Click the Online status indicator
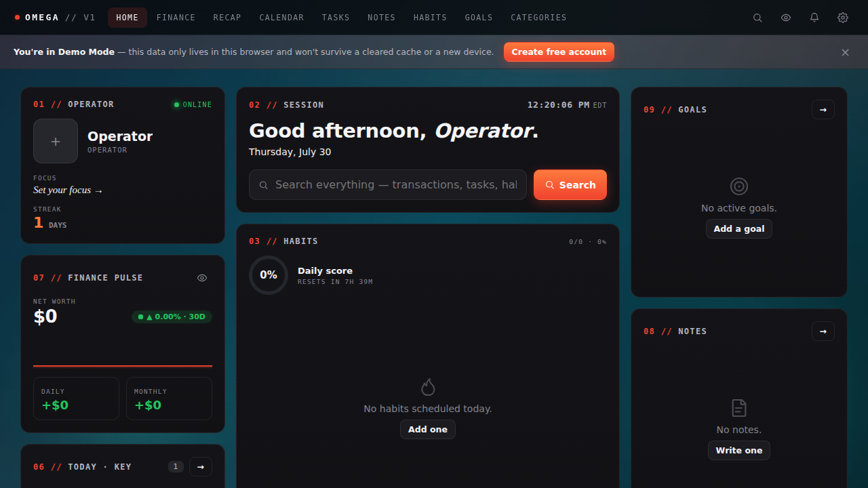 (x=193, y=104)
